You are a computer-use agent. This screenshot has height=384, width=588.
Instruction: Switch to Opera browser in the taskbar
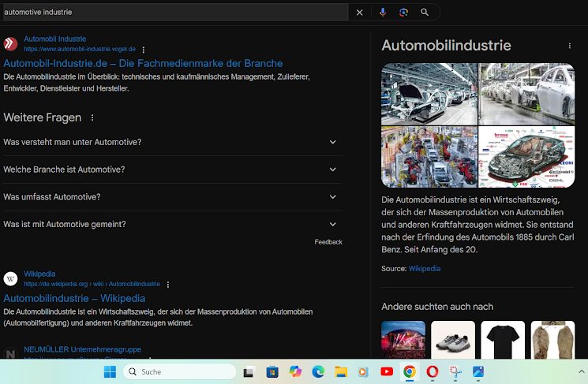433,371
